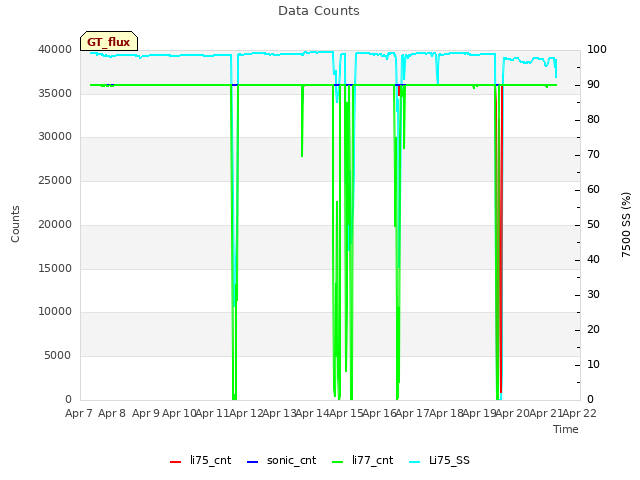The image size is (640, 480).
Task: Click the 60 percent right-axis value
Action: click(593, 189)
